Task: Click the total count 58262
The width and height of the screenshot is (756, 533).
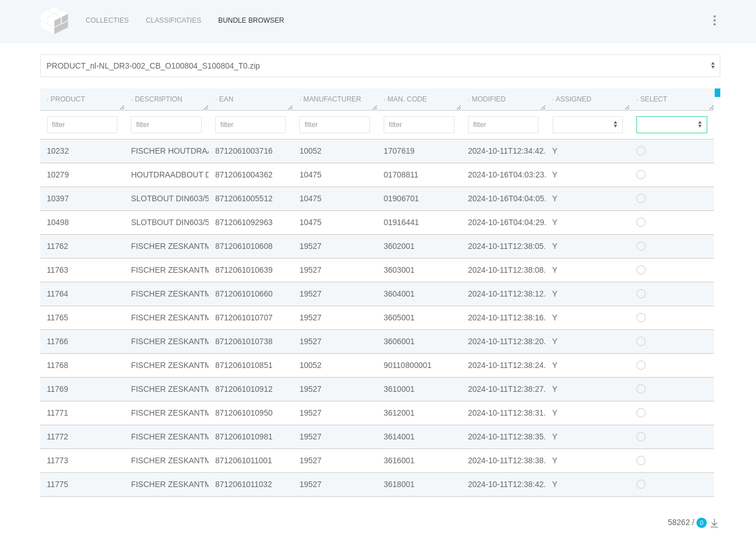Action: [x=679, y=523]
